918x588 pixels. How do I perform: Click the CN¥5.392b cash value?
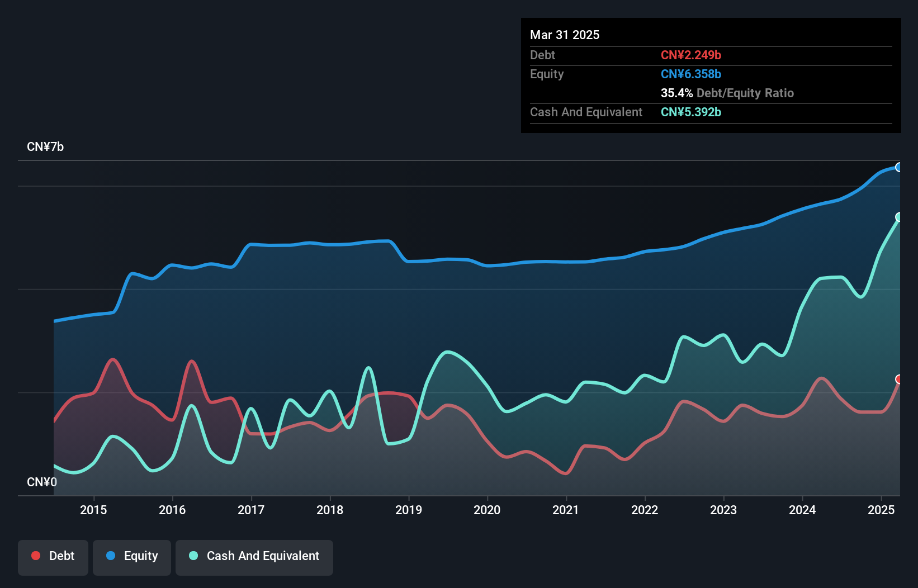click(691, 112)
